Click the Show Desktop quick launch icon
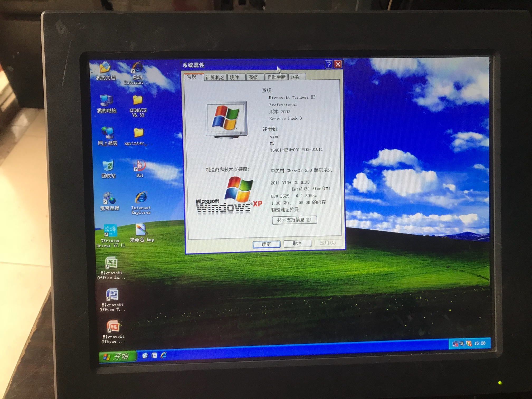 click(x=145, y=355)
